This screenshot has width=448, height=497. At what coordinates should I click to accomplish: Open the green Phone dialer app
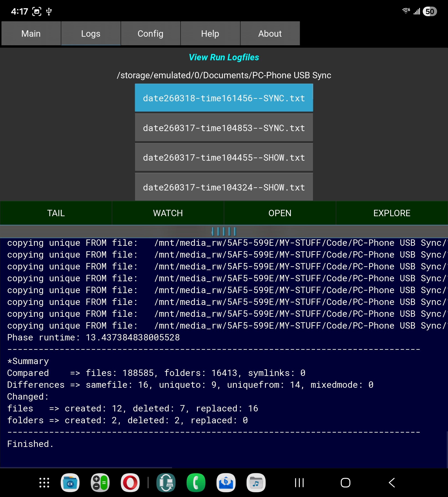(196, 483)
